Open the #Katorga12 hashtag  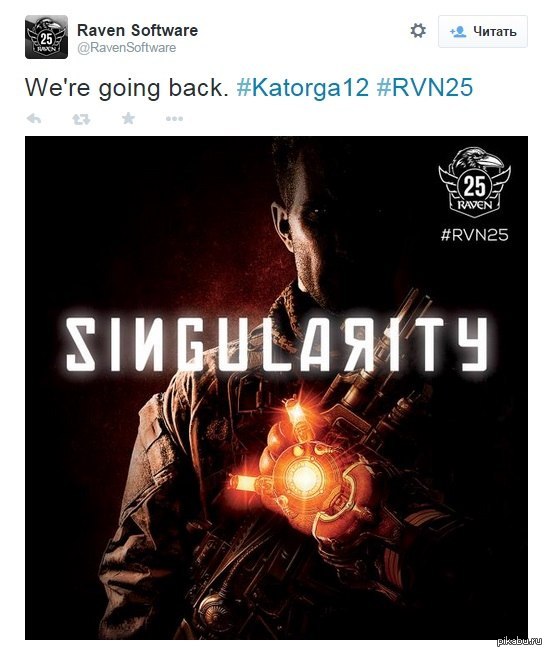[302, 88]
